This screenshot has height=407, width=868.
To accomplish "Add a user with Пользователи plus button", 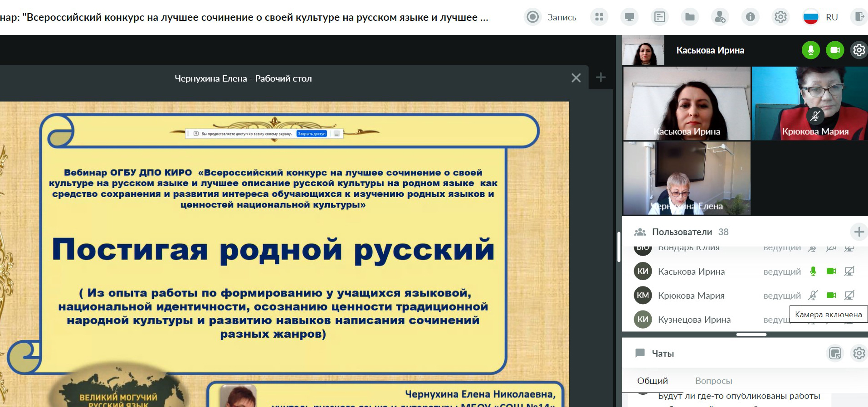I will [x=859, y=232].
